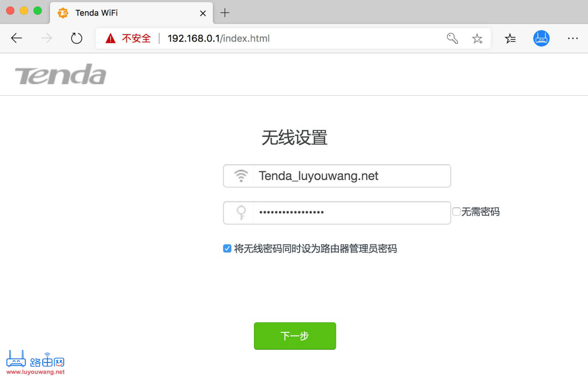Viewport: 588px width, 381px height.
Task: Reload the router setup page
Action: pyautogui.click(x=76, y=38)
